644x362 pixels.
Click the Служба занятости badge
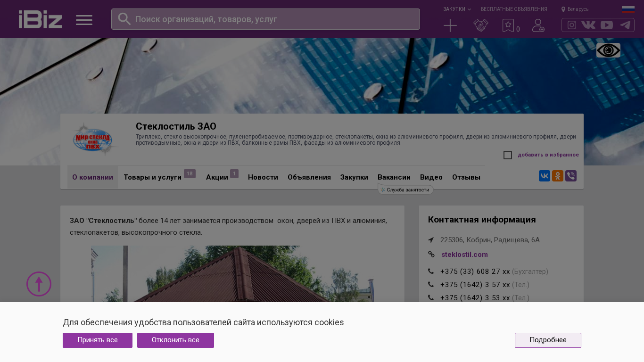point(405,189)
